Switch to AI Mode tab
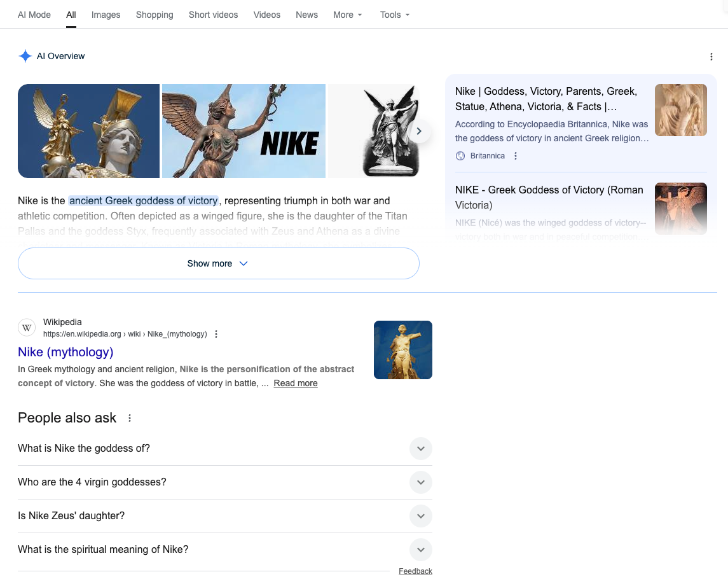Viewport: 728px width, 586px height. 34,15
